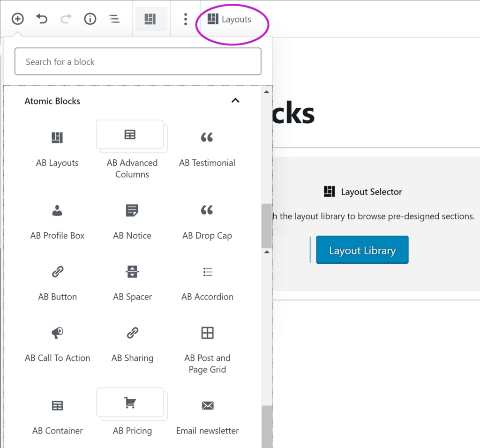480x448 pixels.
Task: Open the block navigation list icon
Action: [x=114, y=19]
